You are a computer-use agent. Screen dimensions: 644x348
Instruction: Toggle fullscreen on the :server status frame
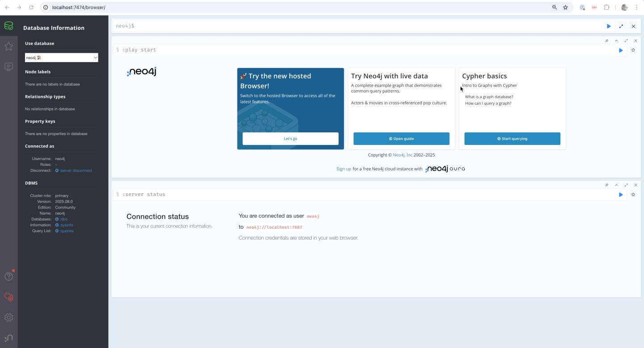click(x=626, y=185)
